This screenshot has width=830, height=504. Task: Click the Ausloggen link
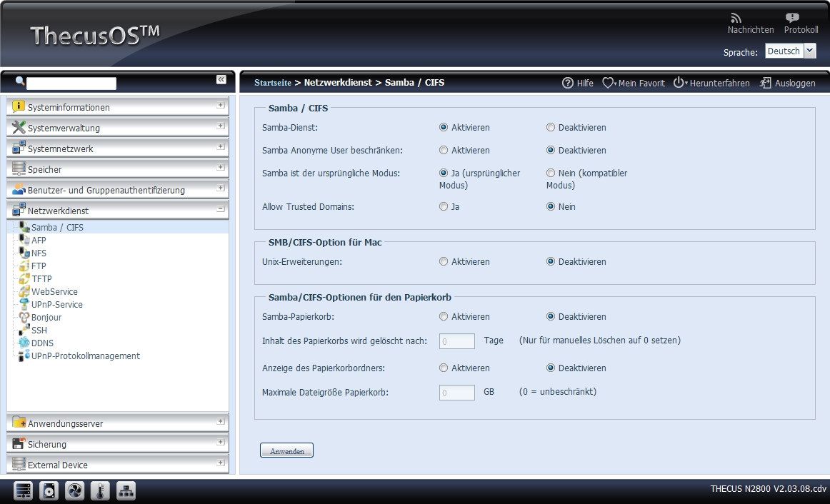coord(787,83)
